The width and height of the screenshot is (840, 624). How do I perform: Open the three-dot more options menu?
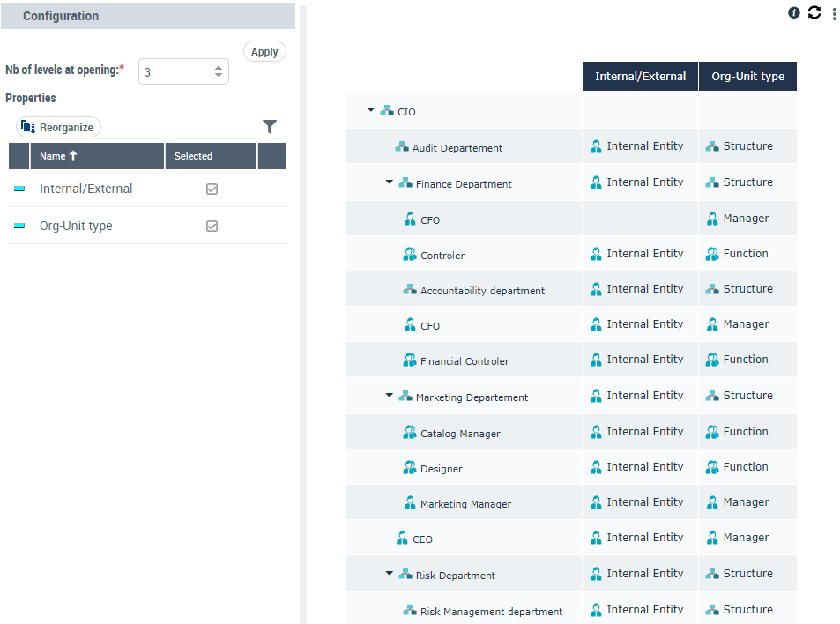tap(834, 14)
